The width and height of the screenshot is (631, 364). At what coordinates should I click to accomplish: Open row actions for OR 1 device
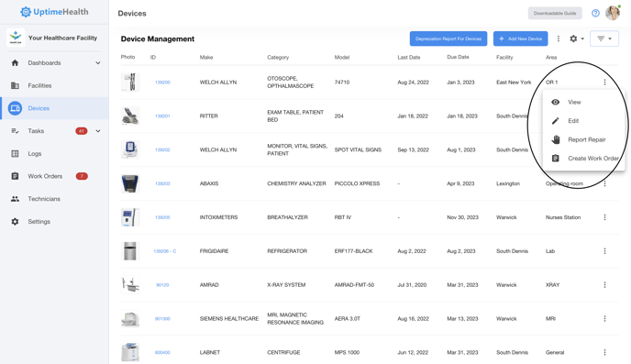[604, 82]
